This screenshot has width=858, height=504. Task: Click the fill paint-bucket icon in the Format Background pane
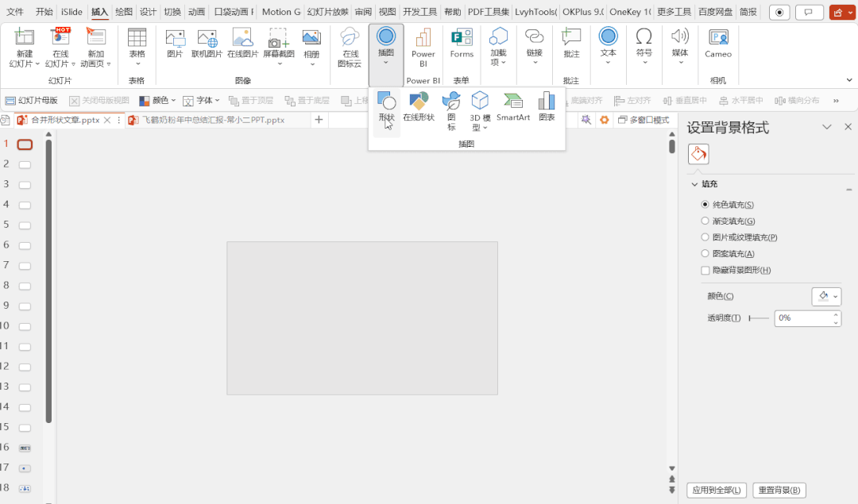[698, 154]
